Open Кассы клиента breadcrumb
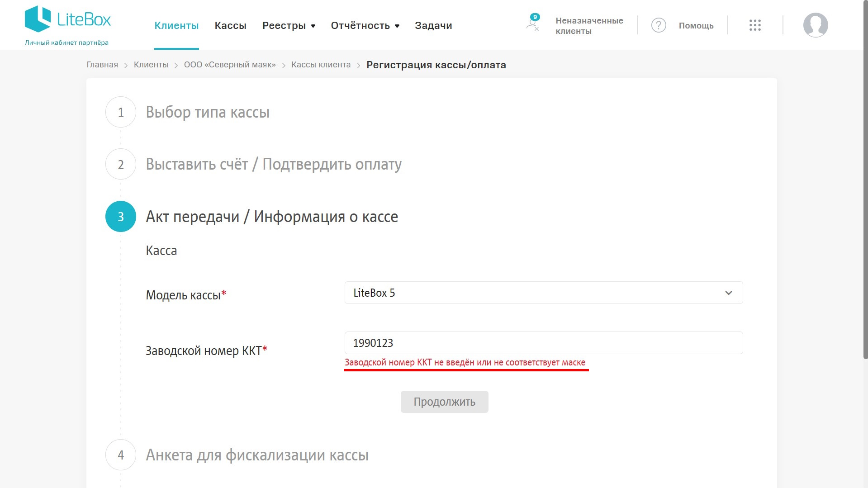 tap(321, 65)
